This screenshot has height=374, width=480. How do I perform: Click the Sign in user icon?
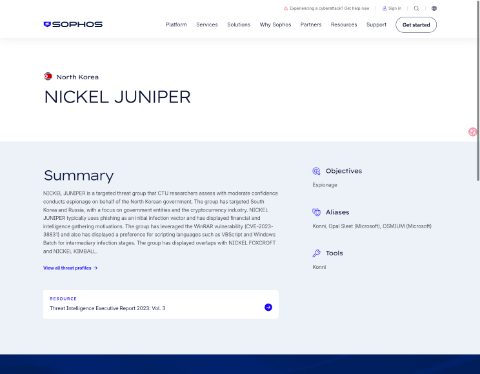coord(384,8)
